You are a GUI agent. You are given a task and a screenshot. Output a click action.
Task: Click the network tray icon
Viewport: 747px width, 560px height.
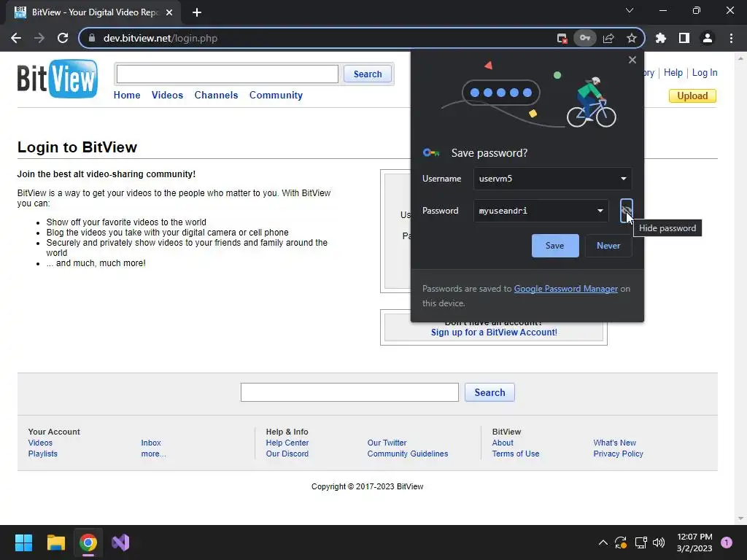[640, 542]
